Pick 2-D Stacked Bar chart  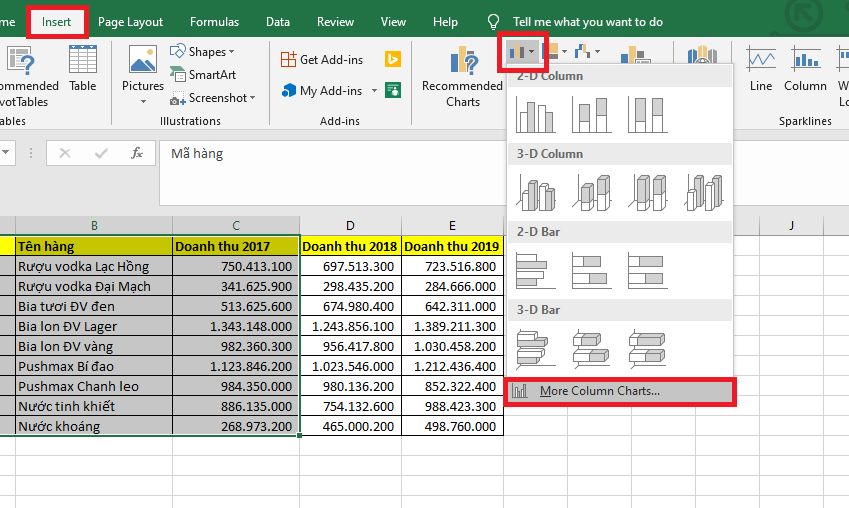click(591, 270)
